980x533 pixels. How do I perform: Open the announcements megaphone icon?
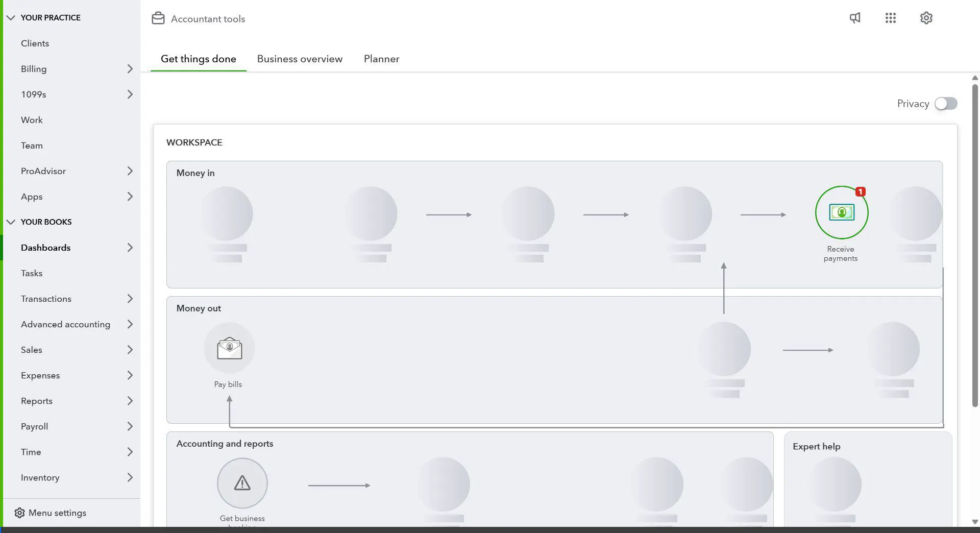(855, 18)
